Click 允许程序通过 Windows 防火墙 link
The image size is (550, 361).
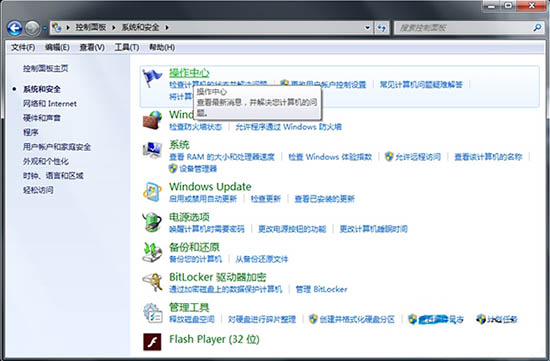coord(288,127)
